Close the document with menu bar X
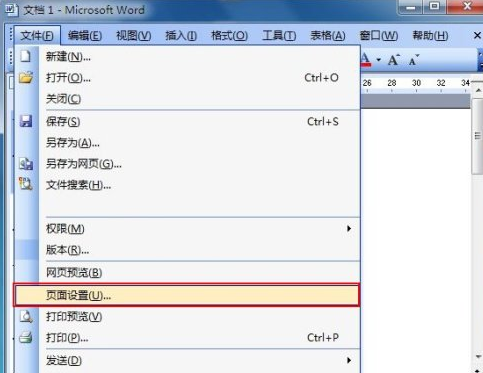The image size is (483, 373). tap(477, 35)
